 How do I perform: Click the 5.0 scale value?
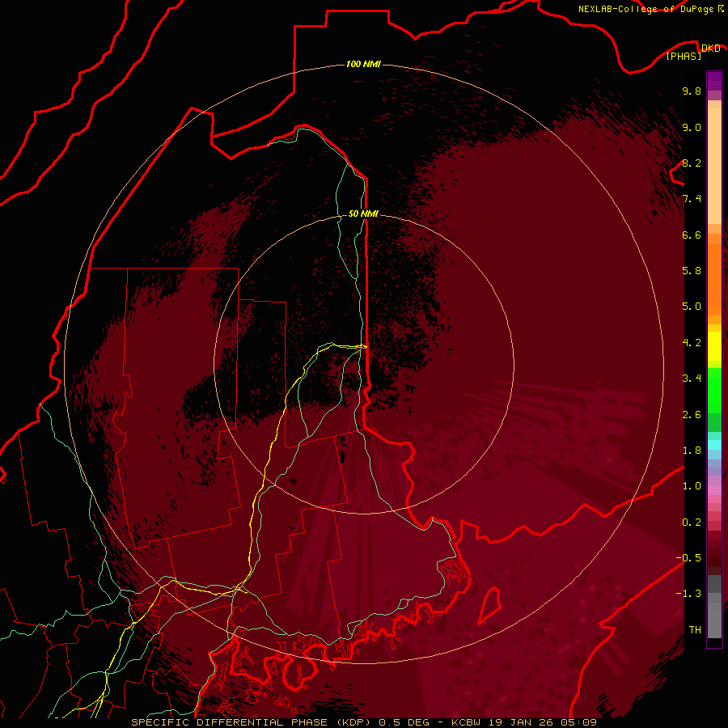click(x=692, y=307)
